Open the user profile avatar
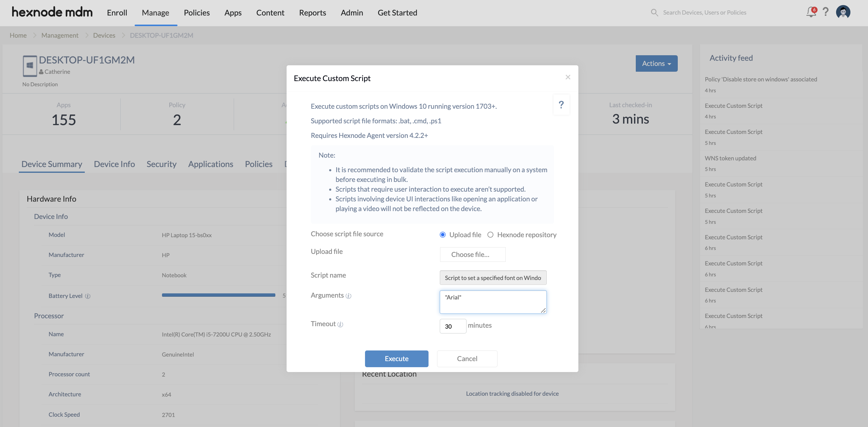The height and width of the screenshot is (427, 868). (843, 12)
